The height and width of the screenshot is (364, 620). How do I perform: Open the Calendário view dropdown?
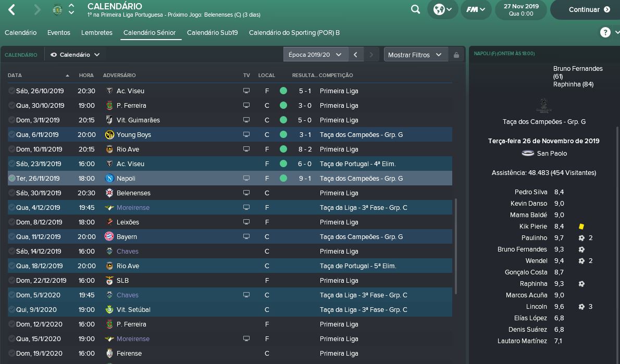pos(75,55)
